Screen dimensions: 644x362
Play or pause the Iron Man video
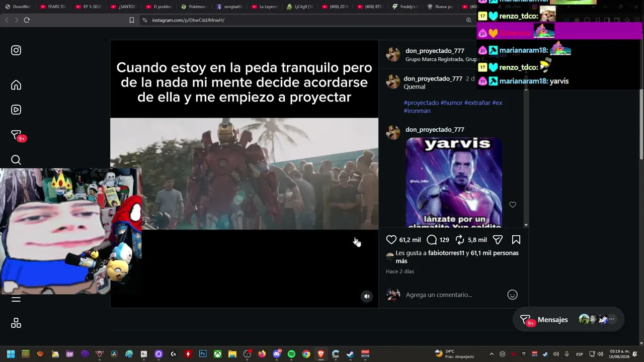point(244,173)
